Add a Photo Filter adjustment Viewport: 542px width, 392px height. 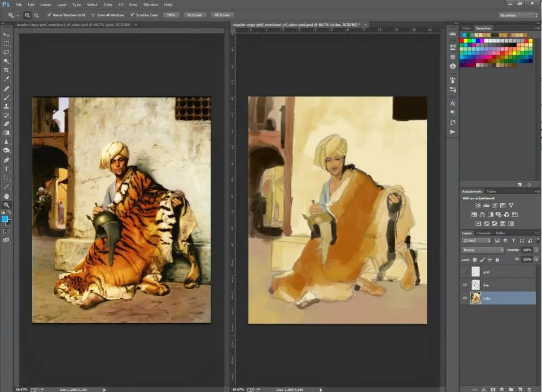(498, 214)
